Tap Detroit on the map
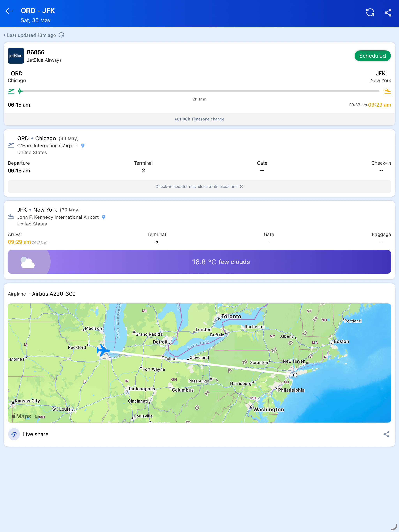 (x=160, y=342)
